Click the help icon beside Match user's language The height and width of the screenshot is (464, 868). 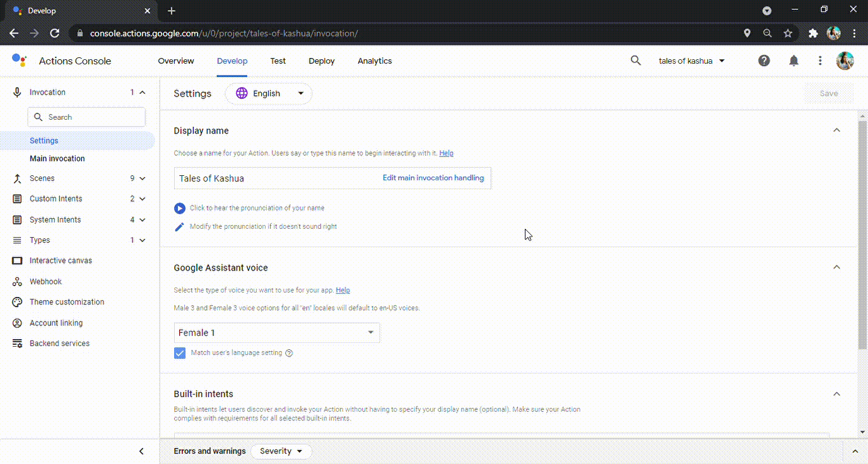[289, 353]
